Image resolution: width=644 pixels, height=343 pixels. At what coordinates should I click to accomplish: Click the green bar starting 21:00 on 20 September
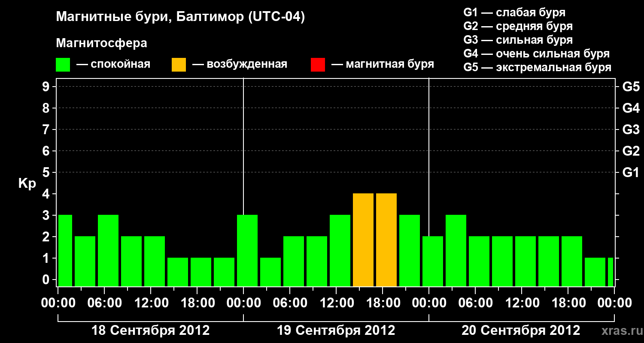[x=595, y=272]
